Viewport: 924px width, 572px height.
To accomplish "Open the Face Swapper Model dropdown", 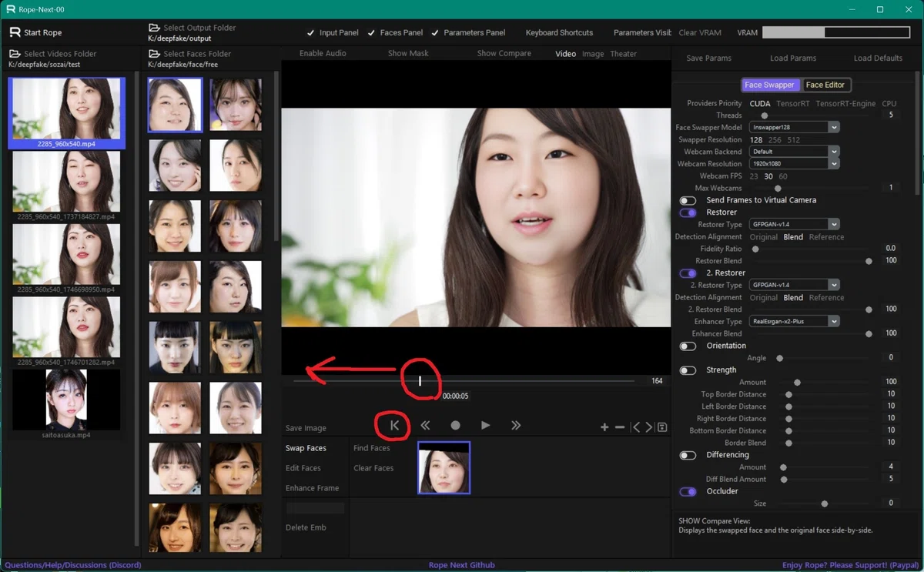I will [794, 127].
